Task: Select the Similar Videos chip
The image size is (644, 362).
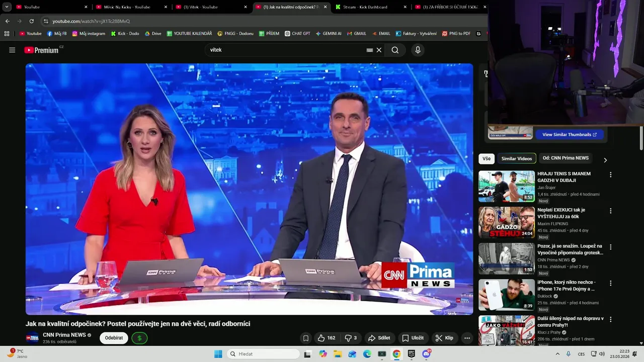Action: coord(516,158)
